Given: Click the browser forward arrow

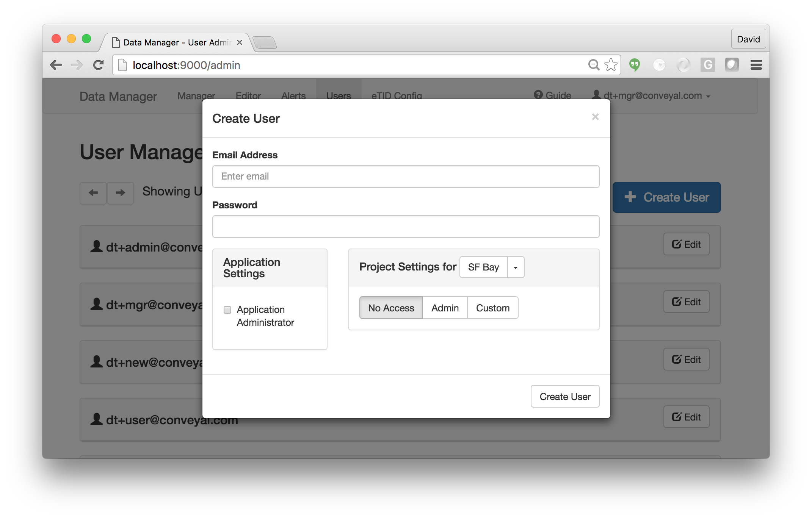Looking at the screenshot, I should [77, 65].
